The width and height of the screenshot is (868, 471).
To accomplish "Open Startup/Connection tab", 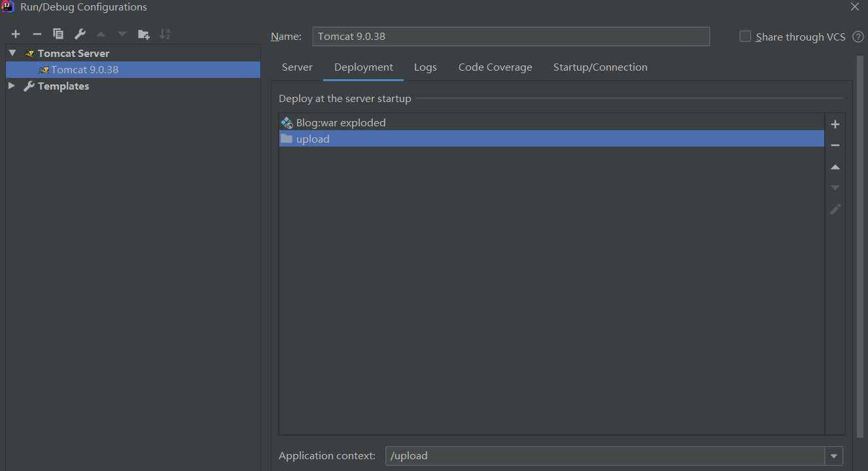I will click(600, 67).
